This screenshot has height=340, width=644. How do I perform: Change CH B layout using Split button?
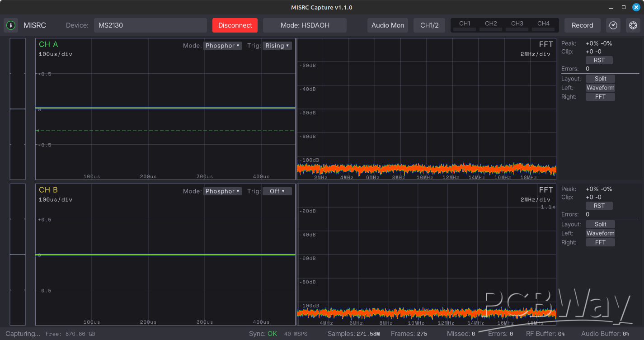(x=600, y=224)
